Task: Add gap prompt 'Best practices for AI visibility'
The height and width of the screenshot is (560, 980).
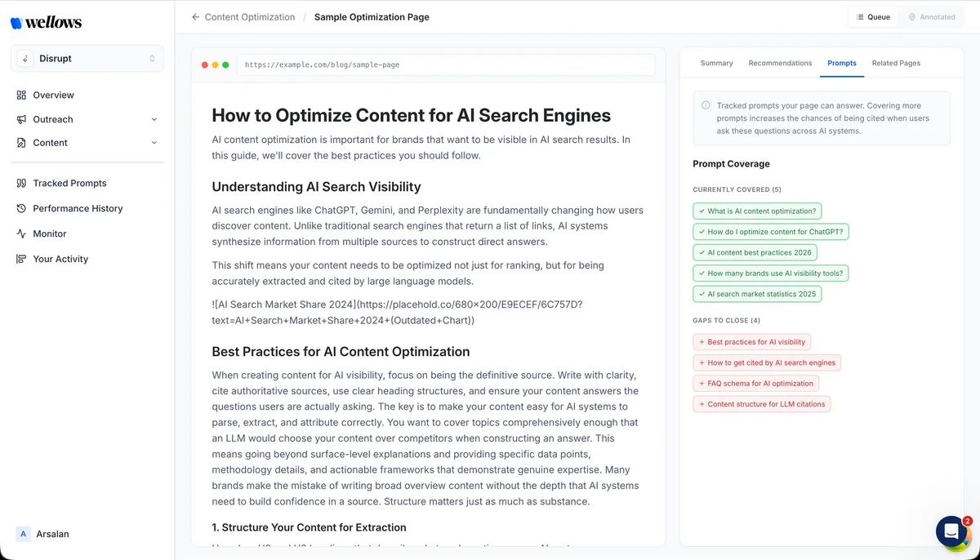Action: pyautogui.click(x=751, y=342)
